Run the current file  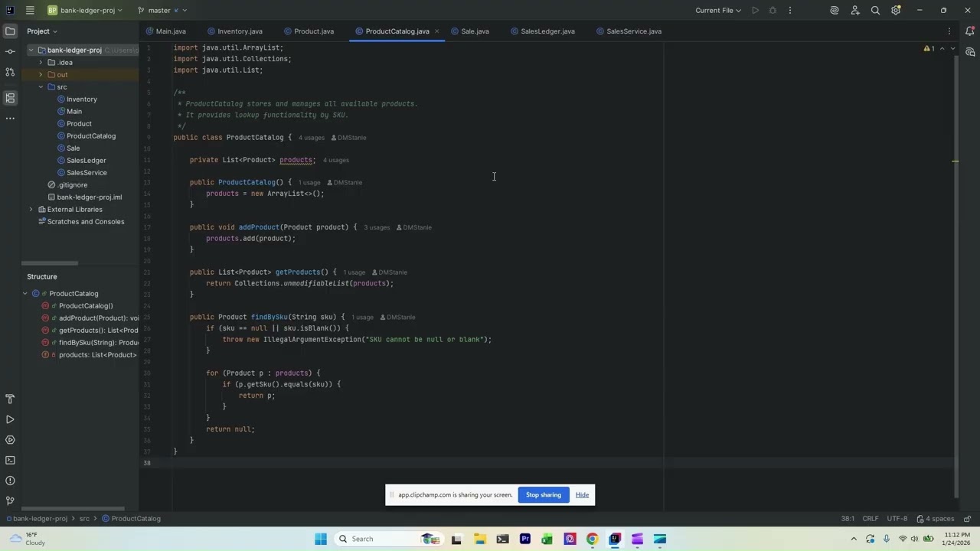[x=755, y=10]
